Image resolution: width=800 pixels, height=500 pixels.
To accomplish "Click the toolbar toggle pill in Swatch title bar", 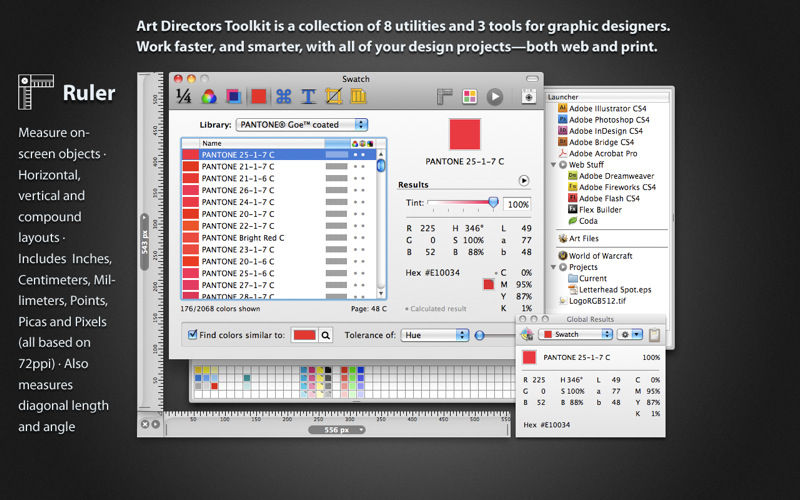I will pos(532,79).
